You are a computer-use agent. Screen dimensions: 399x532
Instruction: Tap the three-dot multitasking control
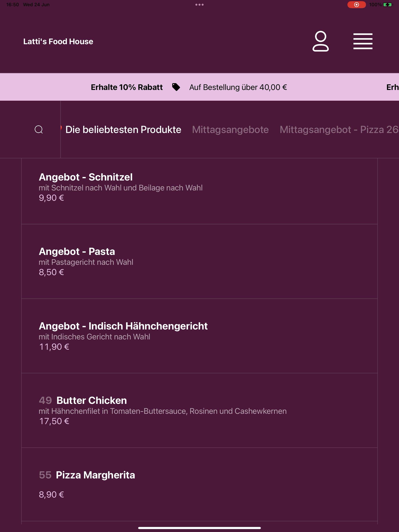tap(199, 4)
